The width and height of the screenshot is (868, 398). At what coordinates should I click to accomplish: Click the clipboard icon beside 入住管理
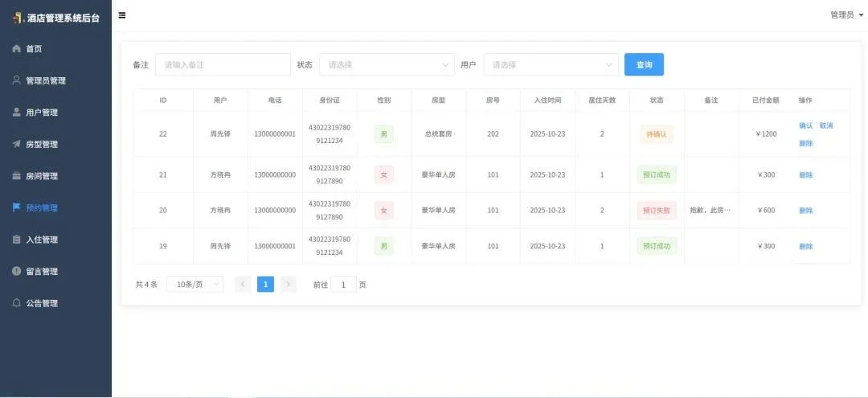click(17, 240)
